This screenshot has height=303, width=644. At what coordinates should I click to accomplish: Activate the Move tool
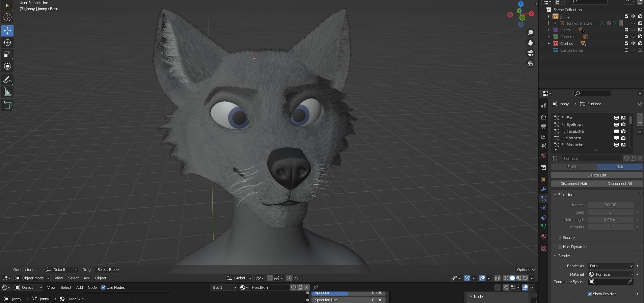[x=7, y=31]
